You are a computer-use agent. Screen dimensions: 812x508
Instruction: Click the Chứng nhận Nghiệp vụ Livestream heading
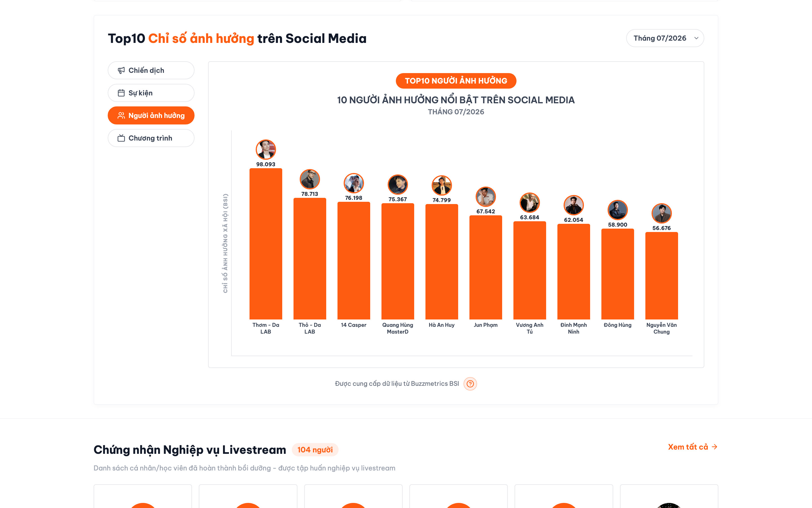189,450
